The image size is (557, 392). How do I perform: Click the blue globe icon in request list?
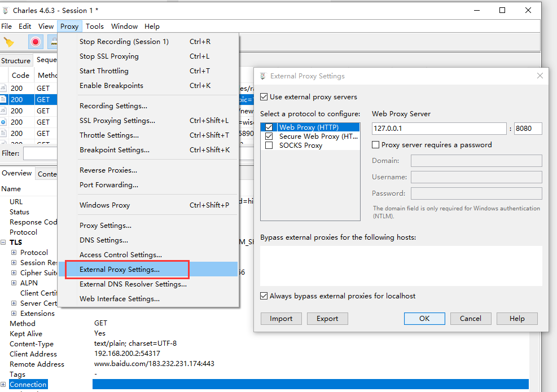3,122
